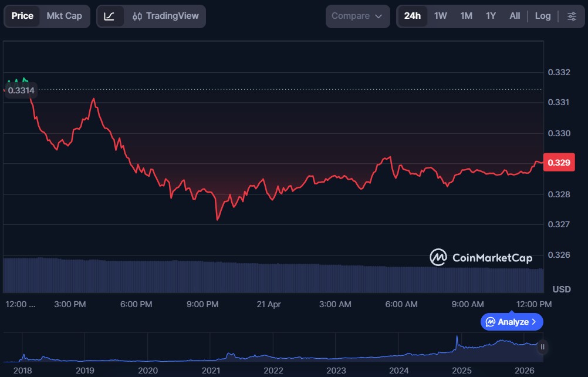Open chart settings sliders icon
588x377 pixels.
[x=571, y=16]
